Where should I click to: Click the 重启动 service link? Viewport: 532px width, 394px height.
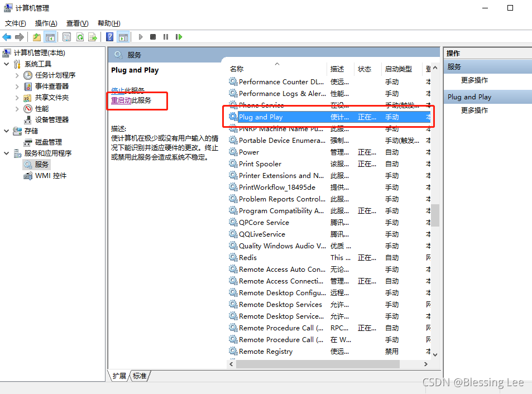tap(121, 100)
